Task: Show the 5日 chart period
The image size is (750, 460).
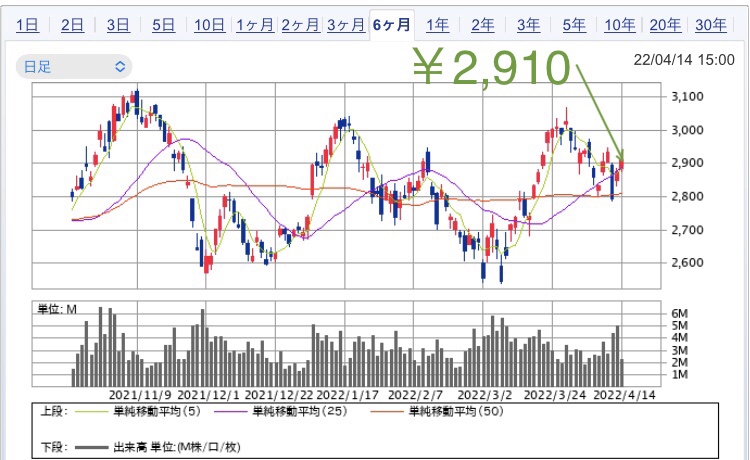Action: (163, 25)
